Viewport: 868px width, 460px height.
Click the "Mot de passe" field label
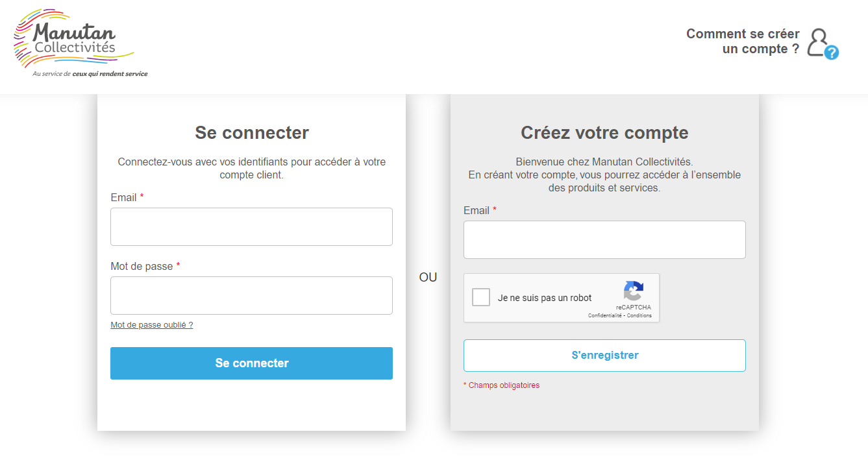(142, 267)
